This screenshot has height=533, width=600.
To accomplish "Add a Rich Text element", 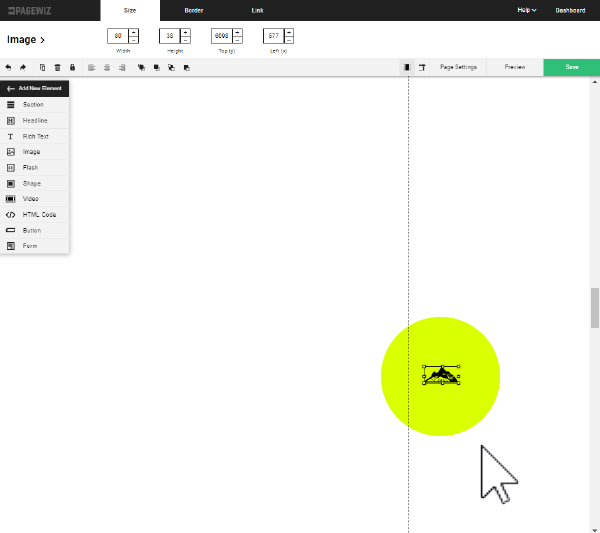I will coord(34,136).
